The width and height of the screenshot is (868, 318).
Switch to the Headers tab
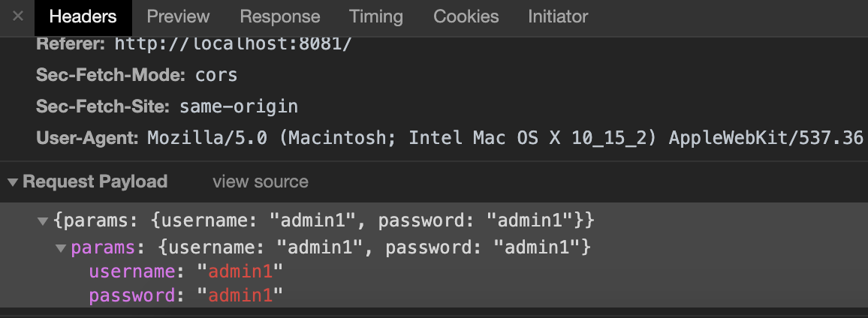point(83,16)
